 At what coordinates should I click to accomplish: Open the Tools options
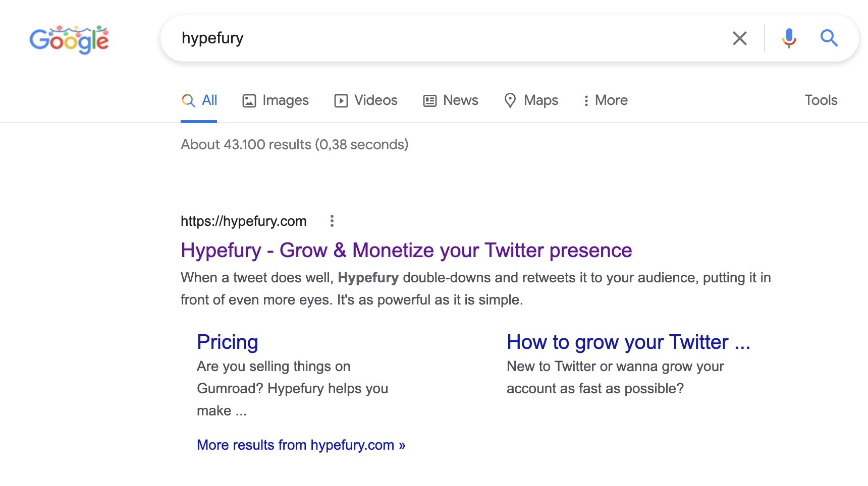[x=821, y=100]
